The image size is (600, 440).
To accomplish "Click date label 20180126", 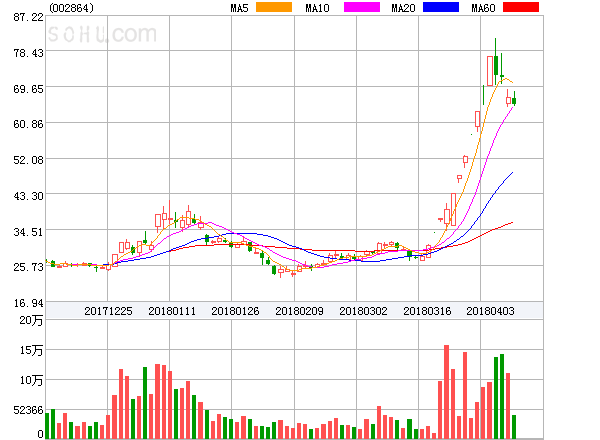I will tap(235, 311).
